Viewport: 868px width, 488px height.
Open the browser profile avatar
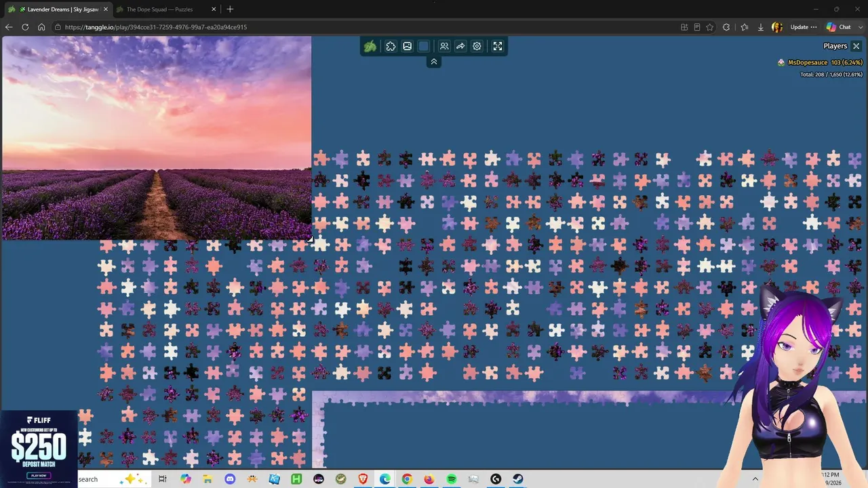777,27
